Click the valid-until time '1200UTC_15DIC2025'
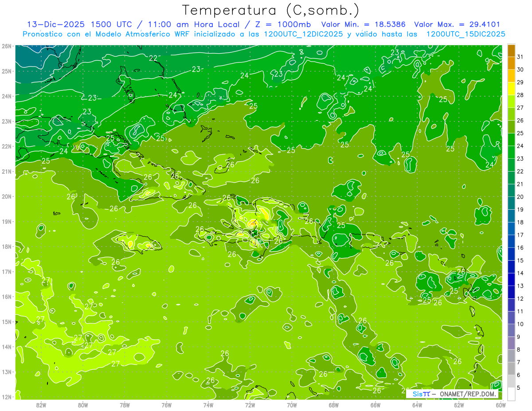 coord(465,34)
